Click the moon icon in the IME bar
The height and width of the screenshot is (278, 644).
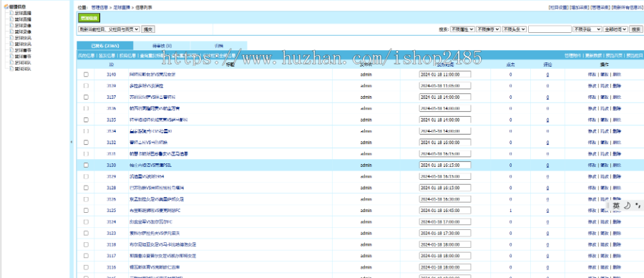(627, 205)
